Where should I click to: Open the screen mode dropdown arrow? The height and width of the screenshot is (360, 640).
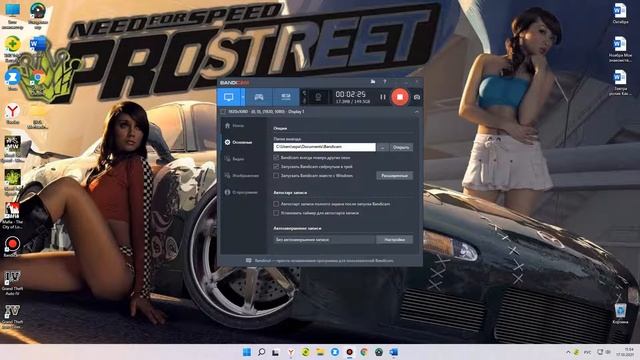pyautogui.click(x=243, y=97)
